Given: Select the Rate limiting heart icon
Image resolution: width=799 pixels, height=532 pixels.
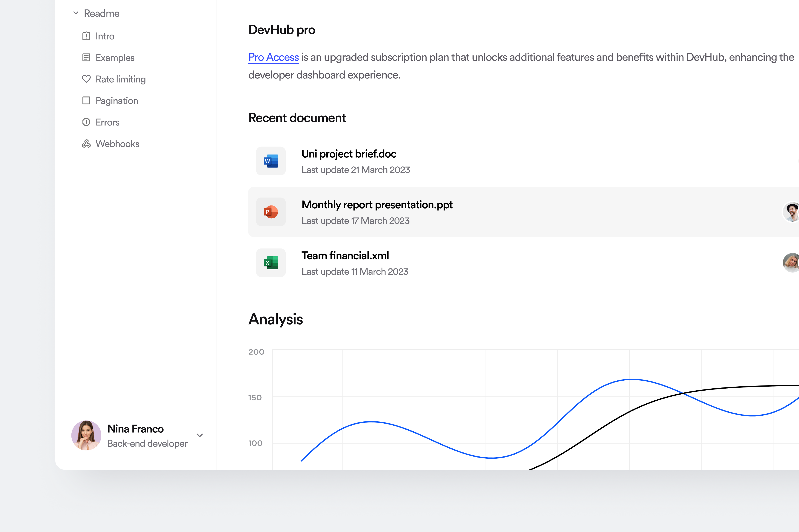Looking at the screenshot, I should 86,79.
